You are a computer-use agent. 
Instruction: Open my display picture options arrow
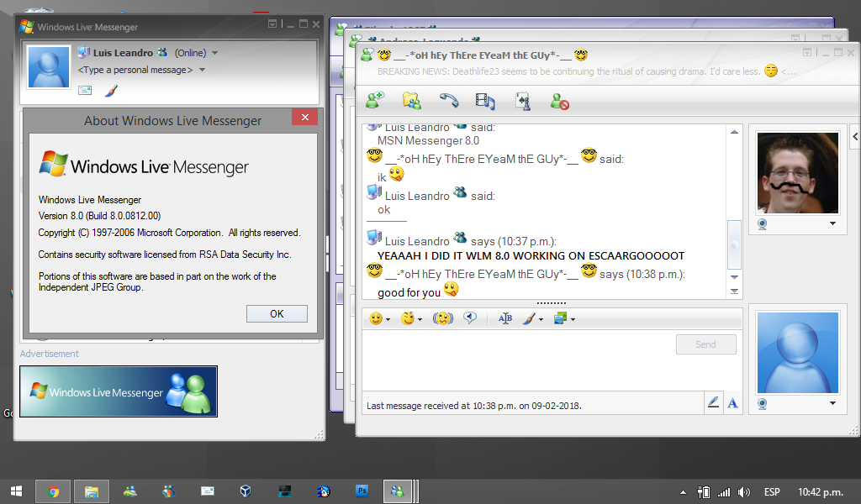[x=832, y=403]
